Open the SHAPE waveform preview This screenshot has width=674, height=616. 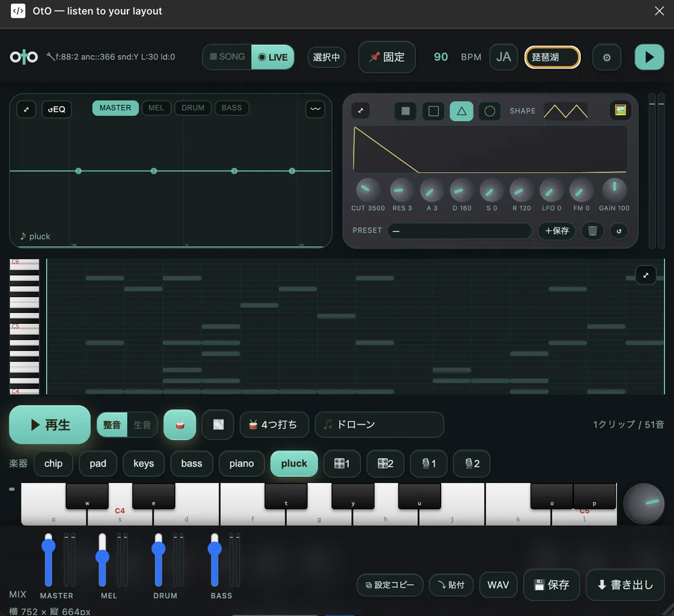566,111
